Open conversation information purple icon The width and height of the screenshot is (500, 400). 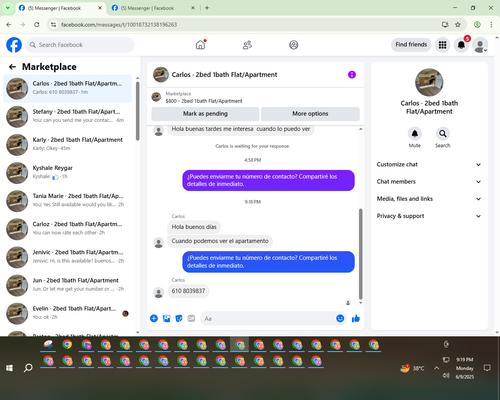(352, 75)
